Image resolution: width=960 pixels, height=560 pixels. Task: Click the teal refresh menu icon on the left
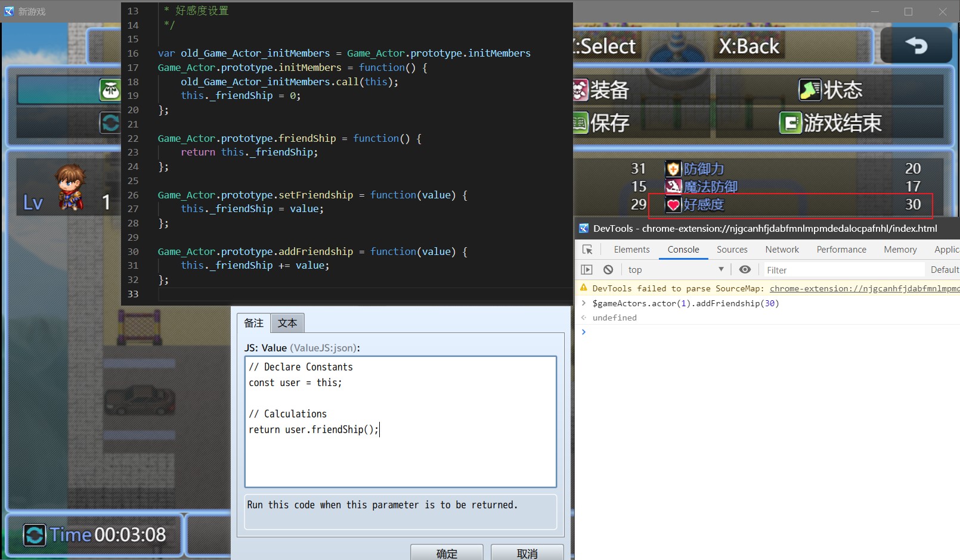(110, 123)
